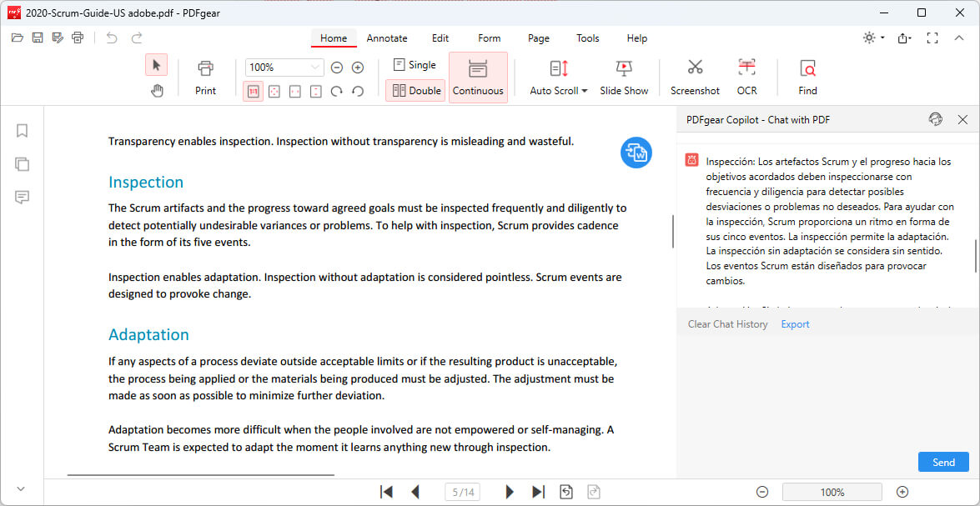Click the 100% zoom field in the status bar

tap(832, 493)
